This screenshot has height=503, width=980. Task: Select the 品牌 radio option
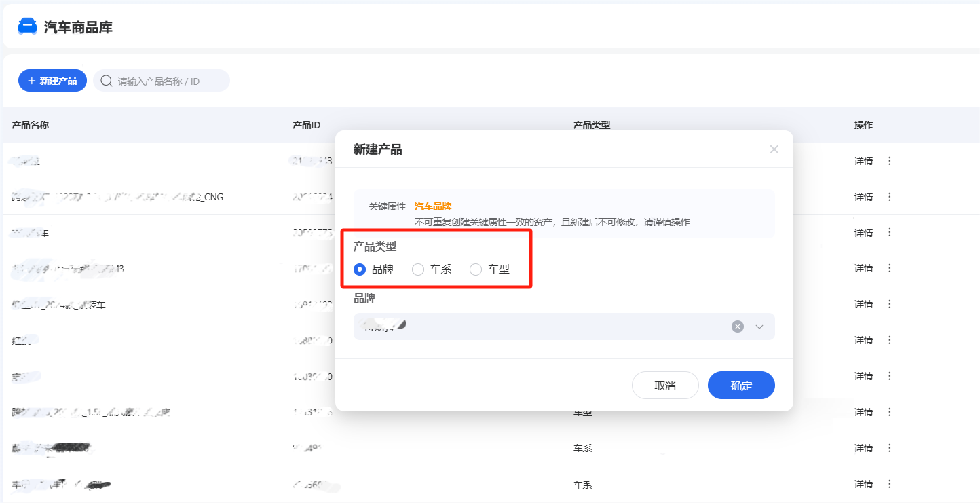click(373, 269)
